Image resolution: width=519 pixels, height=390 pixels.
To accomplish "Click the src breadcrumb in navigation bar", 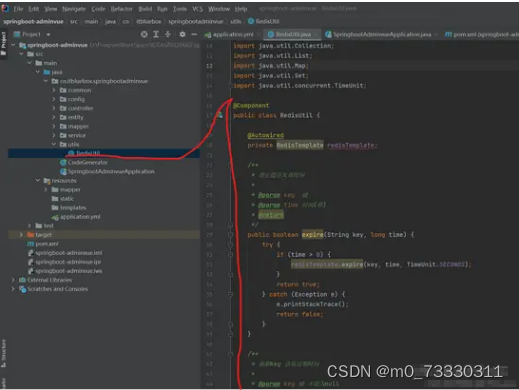I will [x=74, y=21].
